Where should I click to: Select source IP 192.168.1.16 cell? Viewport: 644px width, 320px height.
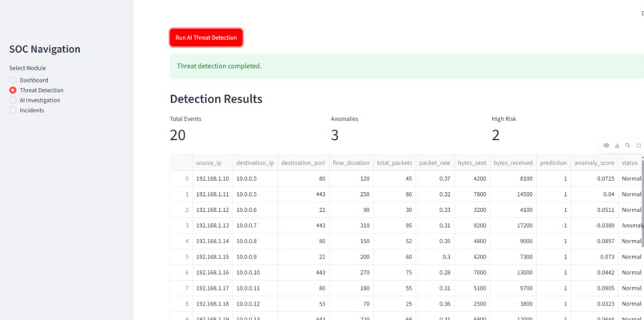pyautogui.click(x=213, y=272)
